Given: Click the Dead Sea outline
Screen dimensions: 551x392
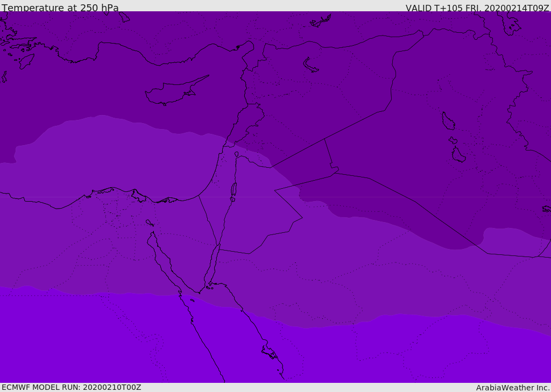Looking at the screenshot, I should [234, 189].
